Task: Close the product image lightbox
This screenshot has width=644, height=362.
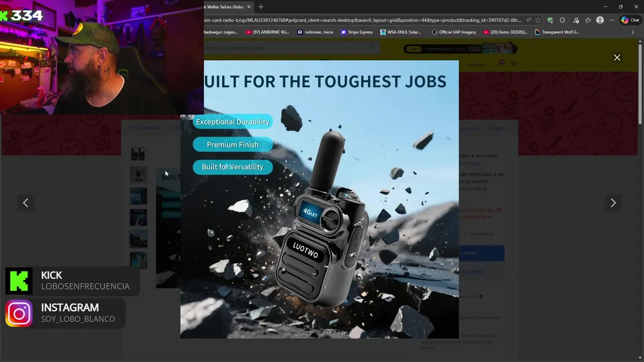Action: (x=617, y=58)
